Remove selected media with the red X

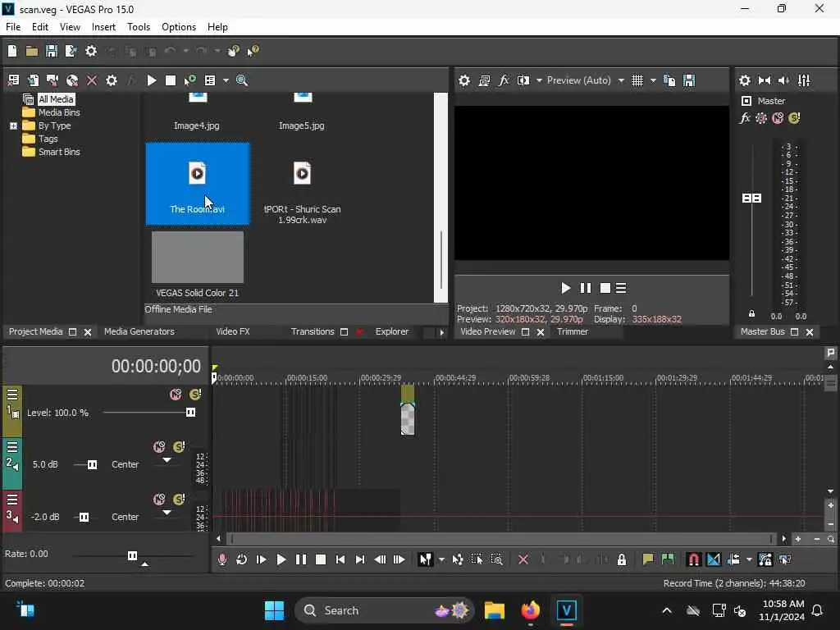point(92,80)
